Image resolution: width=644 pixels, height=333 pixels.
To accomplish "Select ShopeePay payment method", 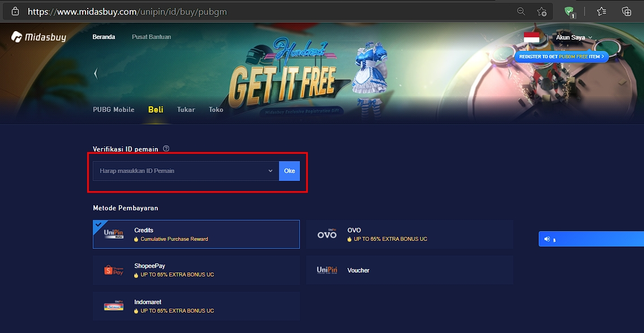I will [x=196, y=270].
